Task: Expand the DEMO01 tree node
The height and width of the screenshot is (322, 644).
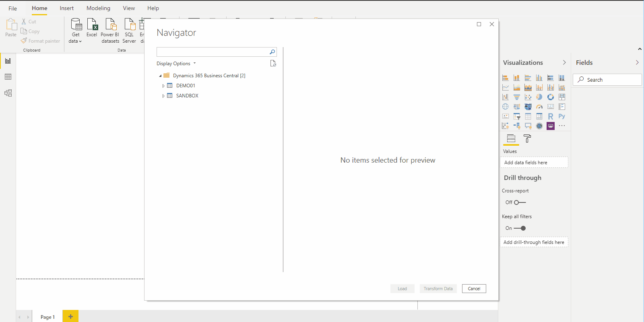Action: pyautogui.click(x=163, y=86)
